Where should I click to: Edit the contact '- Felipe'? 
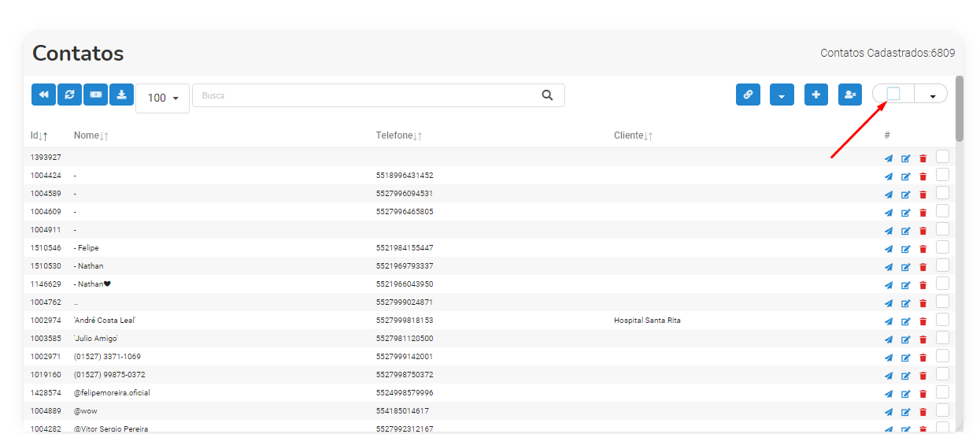tap(905, 249)
